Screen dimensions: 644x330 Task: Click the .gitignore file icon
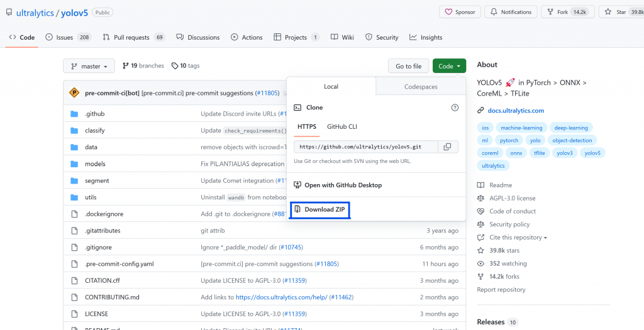74,248
